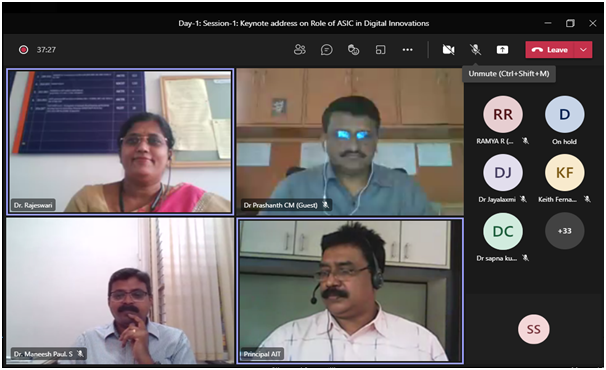Screen dimensions: 606x370
Task: Select the DJ avatar for Dr Jayalaxmi
Action: click(x=503, y=172)
